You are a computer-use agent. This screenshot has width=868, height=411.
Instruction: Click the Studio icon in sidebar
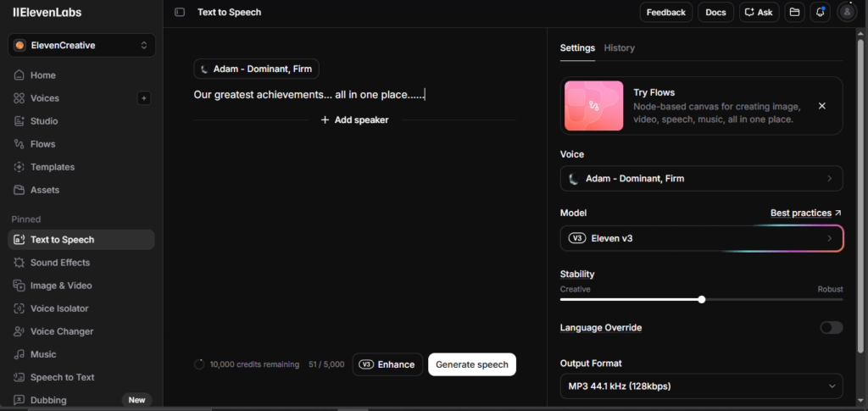pos(19,121)
